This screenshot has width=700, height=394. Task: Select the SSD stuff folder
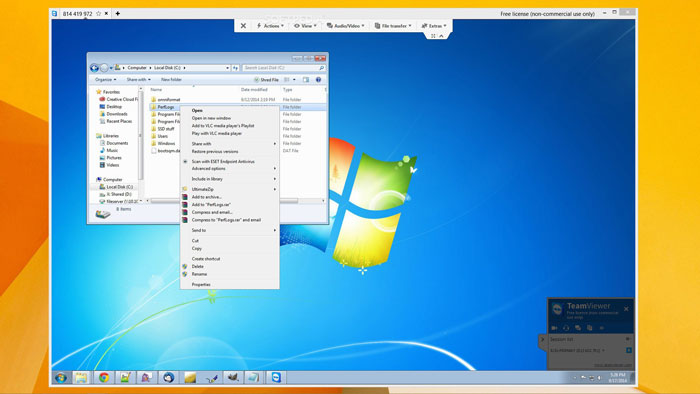click(x=165, y=129)
